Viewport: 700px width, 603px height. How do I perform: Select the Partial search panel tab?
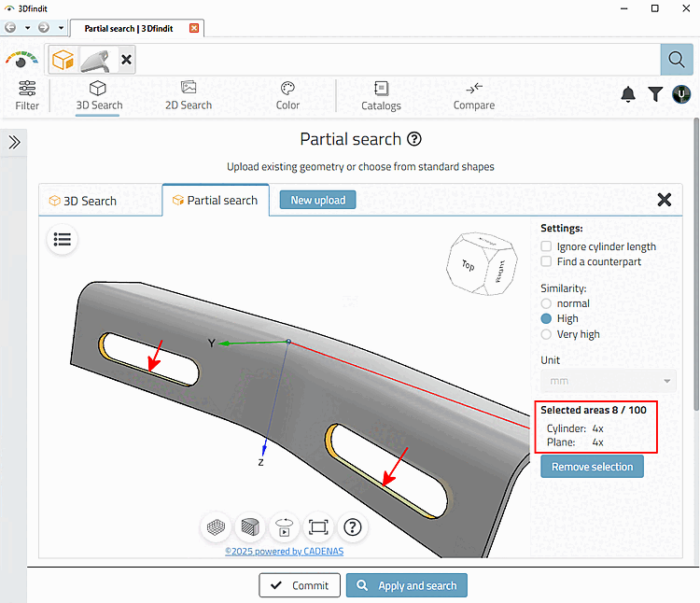216,201
